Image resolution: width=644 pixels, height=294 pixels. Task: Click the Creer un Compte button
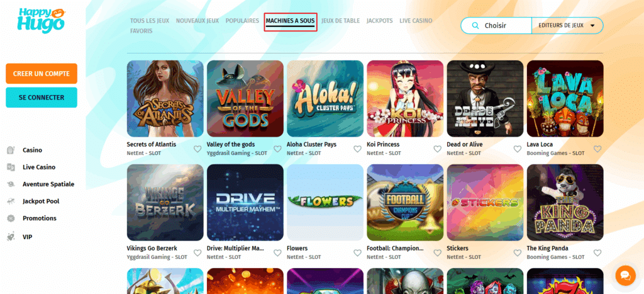42,74
